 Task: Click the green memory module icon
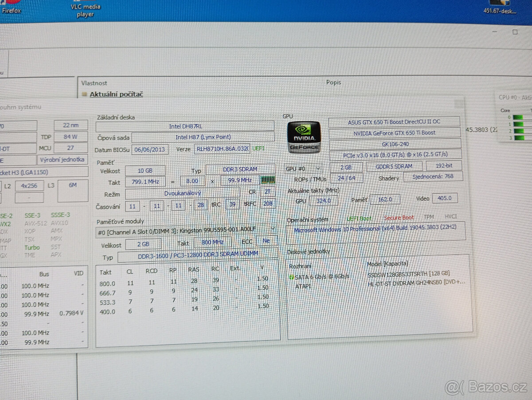267,180
